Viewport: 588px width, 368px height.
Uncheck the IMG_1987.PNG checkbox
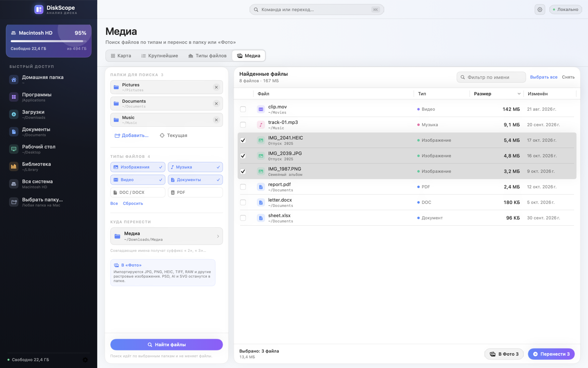(x=243, y=171)
